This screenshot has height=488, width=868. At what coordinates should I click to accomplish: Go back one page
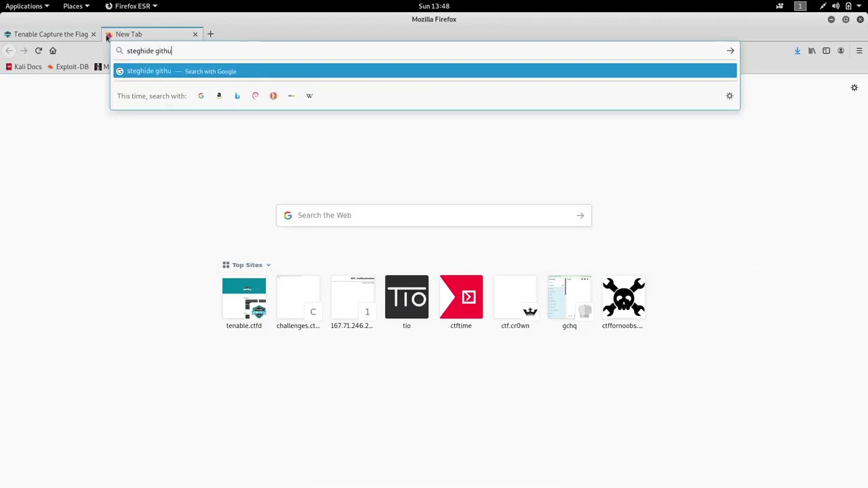coord(9,51)
